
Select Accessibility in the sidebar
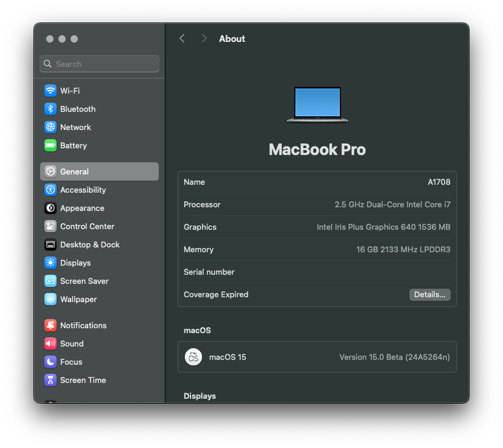tap(83, 190)
